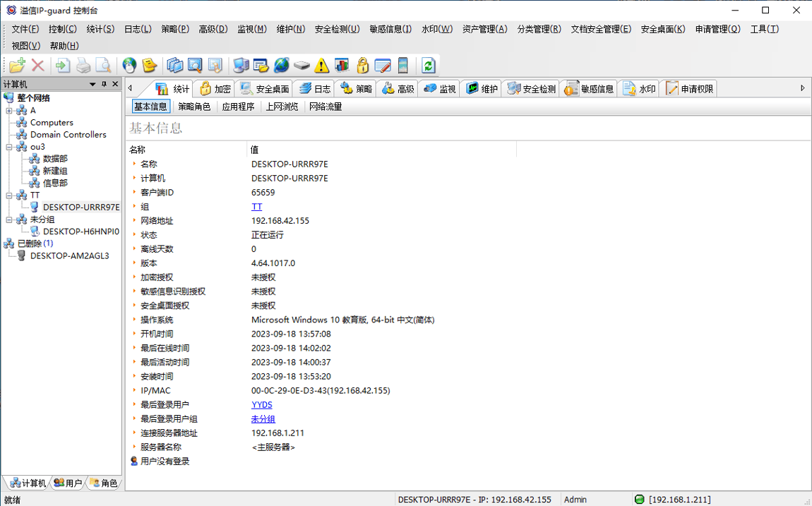Click the refresh icon at toolbar's right end

click(428, 65)
